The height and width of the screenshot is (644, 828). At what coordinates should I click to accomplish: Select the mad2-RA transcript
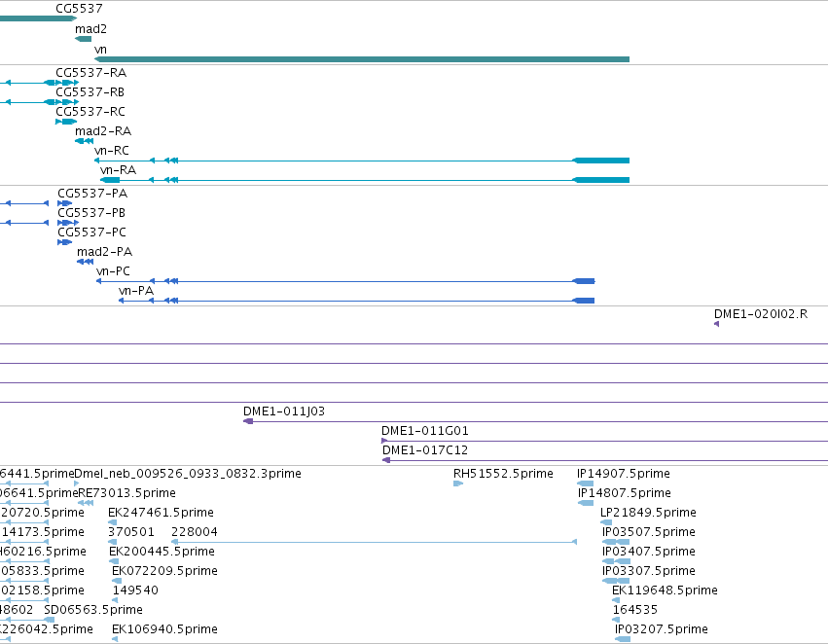click(84, 141)
